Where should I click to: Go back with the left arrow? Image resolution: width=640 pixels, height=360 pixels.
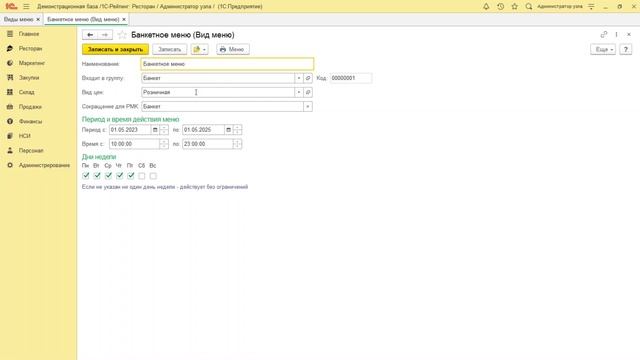(x=90, y=35)
